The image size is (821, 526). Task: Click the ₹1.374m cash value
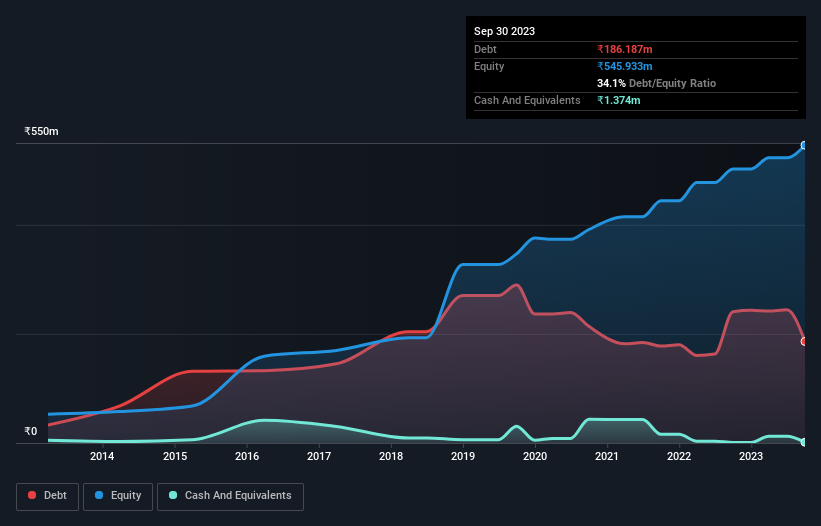[x=618, y=100]
